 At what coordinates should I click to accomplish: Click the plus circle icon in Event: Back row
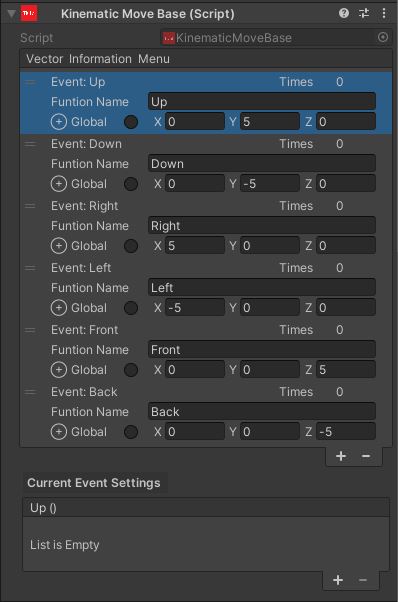pos(59,432)
